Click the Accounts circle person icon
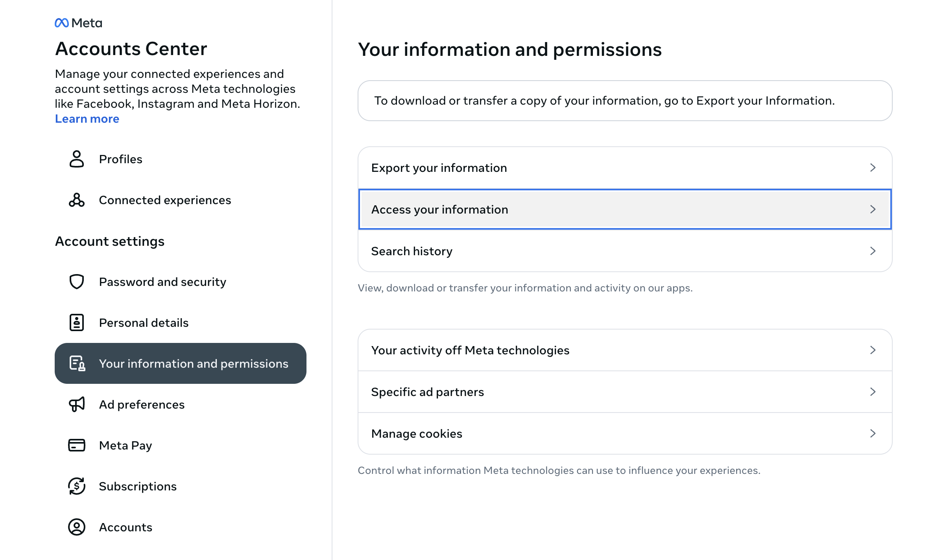Image resolution: width=945 pixels, height=560 pixels. 77,527
